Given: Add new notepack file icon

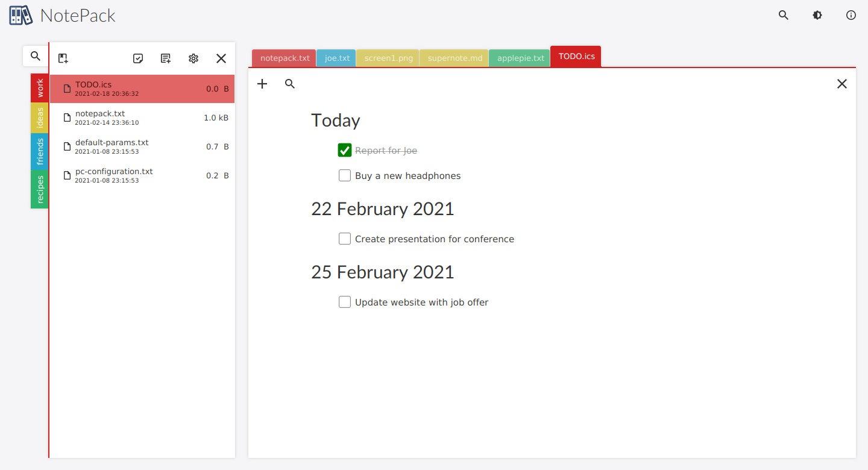Looking at the screenshot, I should click(x=63, y=58).
